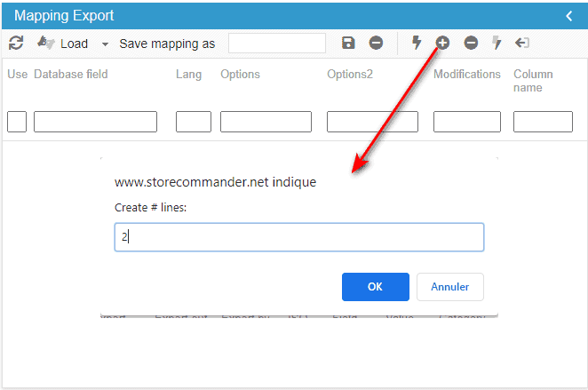Viewport: 588px width, 390px height.
Task: Click the save mapping floppy disk icon
Action: tap(348, 43)
